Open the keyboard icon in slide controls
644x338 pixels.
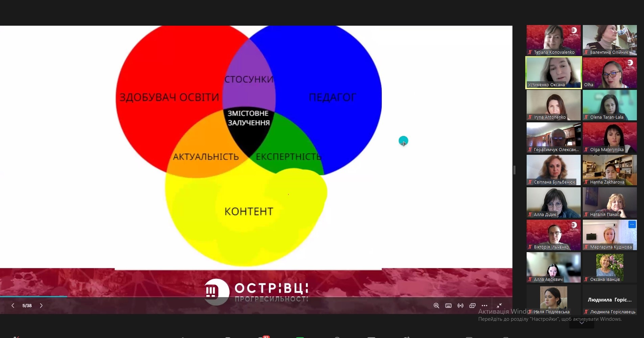[x=448, y=306]
